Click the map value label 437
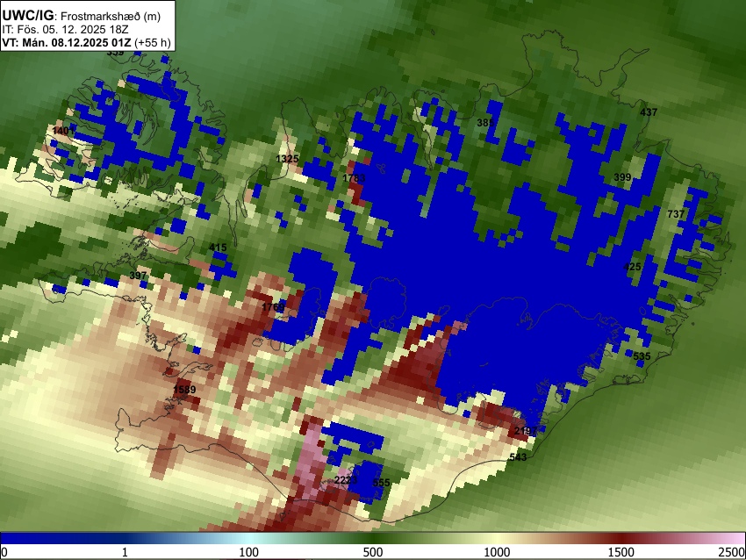746x560 pixels. coord(649,112)
